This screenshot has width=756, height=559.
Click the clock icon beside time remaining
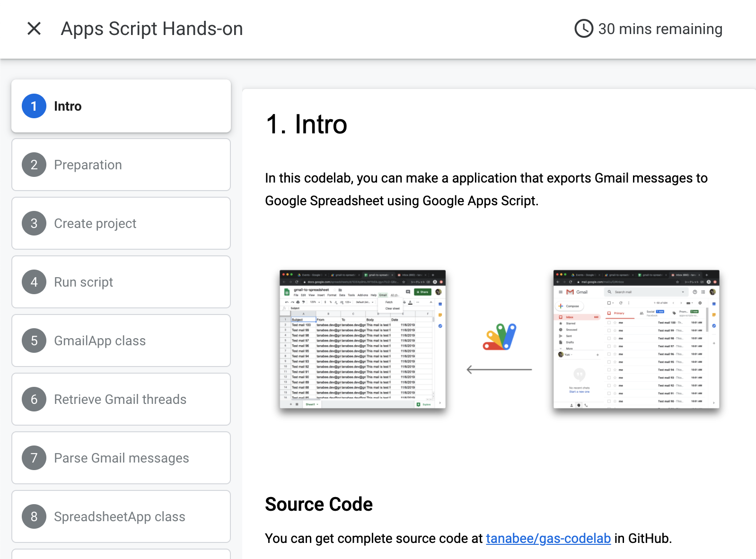(x=583, y=28)
